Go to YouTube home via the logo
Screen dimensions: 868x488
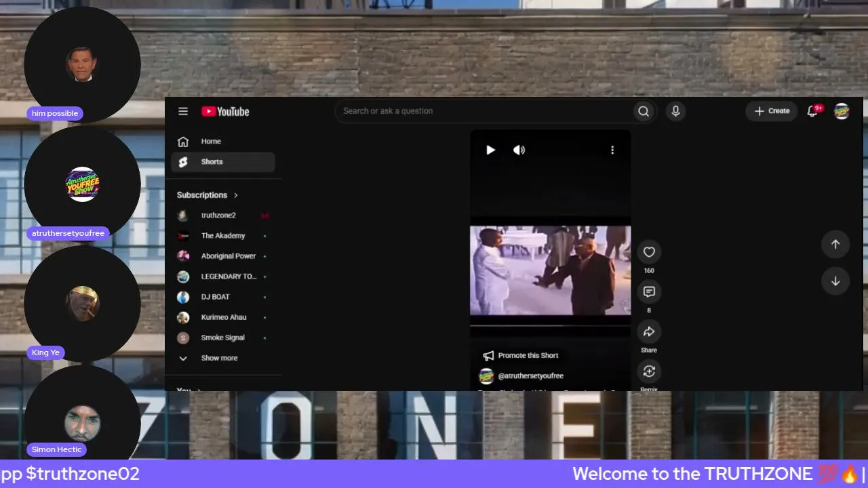225,111
